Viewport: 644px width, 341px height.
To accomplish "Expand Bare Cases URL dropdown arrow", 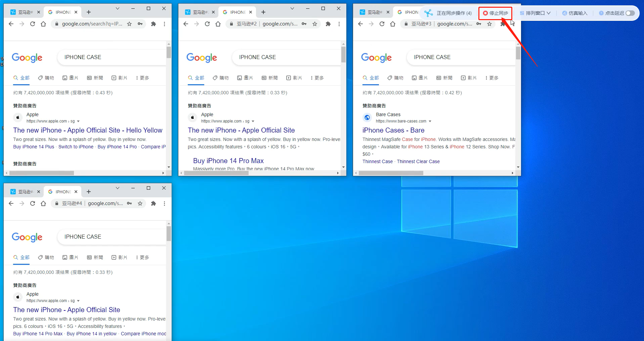I will click(x=430, y=121).
